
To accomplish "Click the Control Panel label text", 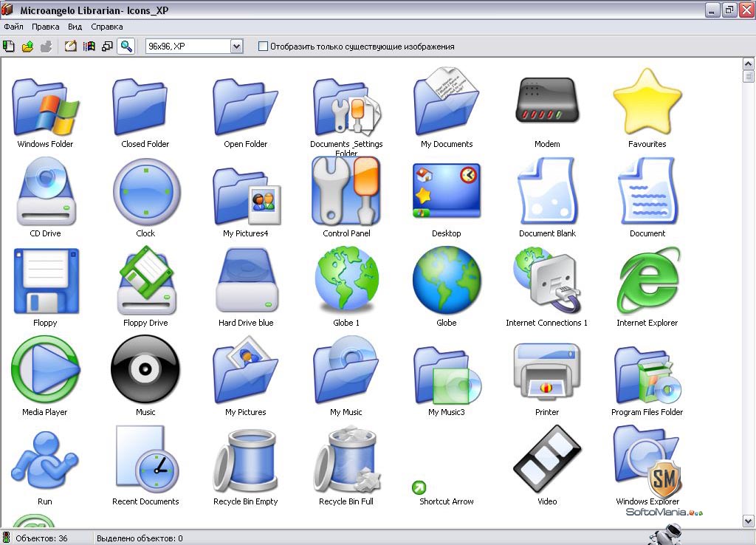I will 346,233.
